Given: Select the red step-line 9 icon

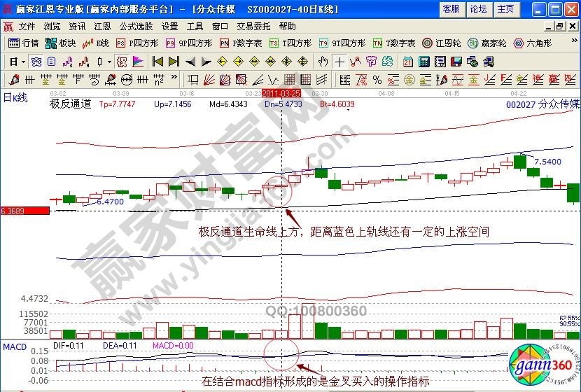Looking at the screenshot, I should click(84, 62).
